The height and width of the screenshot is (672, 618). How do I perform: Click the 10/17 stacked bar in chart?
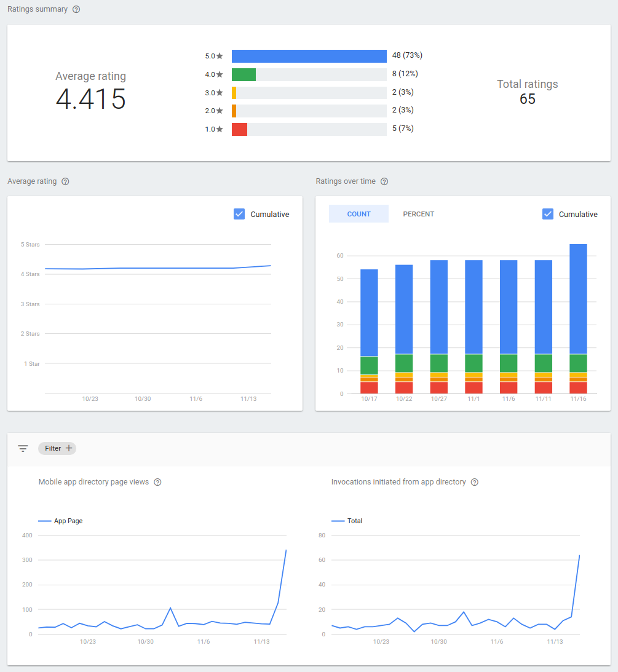369,331
